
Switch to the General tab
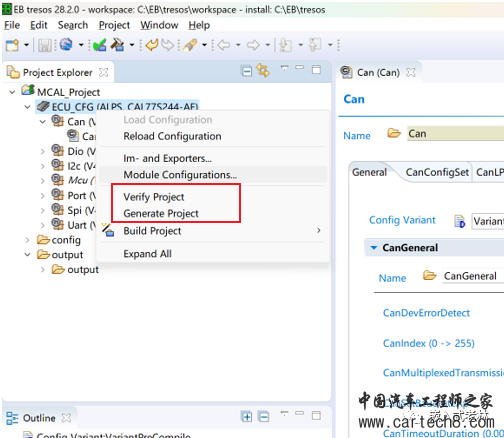click(x=369, y=172)
